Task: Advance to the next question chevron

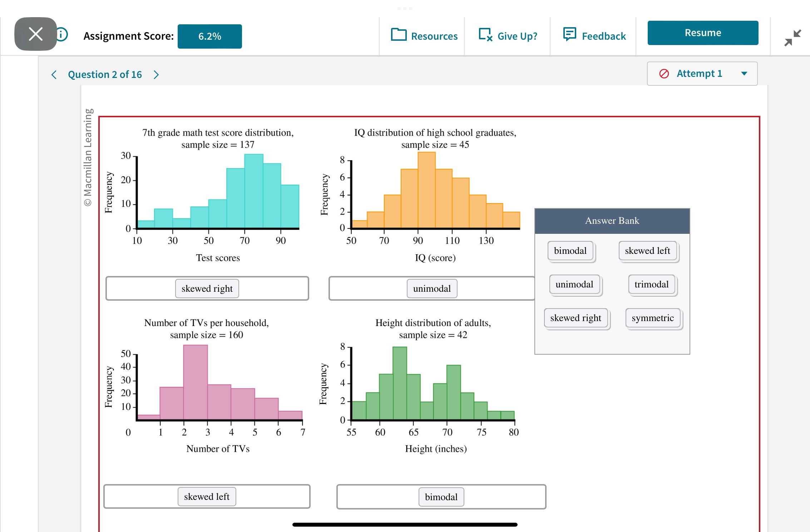Action: (x=156, y=75)
